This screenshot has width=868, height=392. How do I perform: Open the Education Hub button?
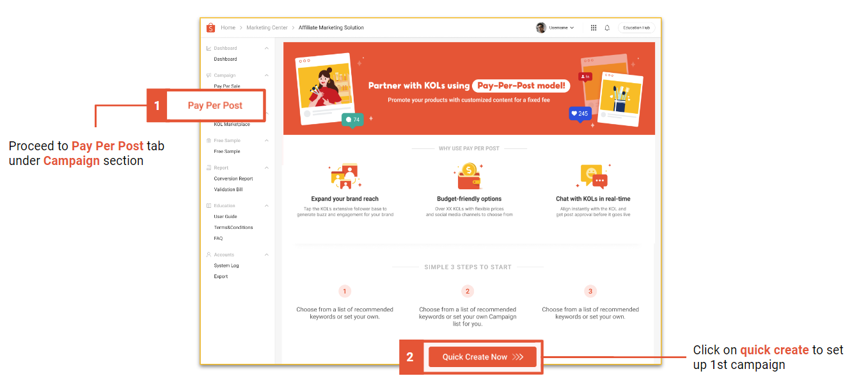(x=636, y=27)
